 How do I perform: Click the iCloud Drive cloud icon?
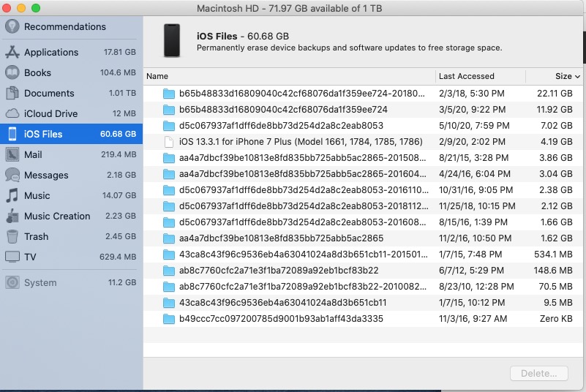(12, 113)
